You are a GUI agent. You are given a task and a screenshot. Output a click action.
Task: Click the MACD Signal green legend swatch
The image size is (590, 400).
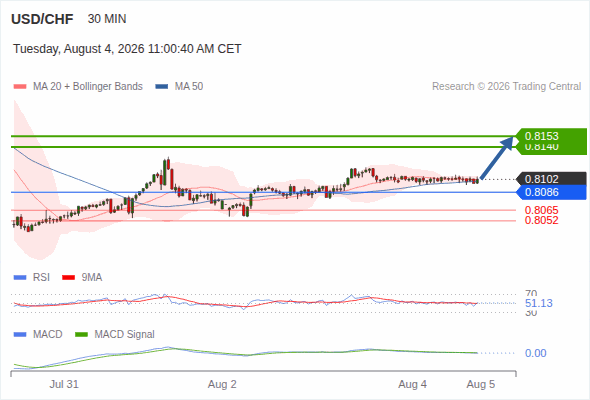pyautogui.click(x=81, y=335)
